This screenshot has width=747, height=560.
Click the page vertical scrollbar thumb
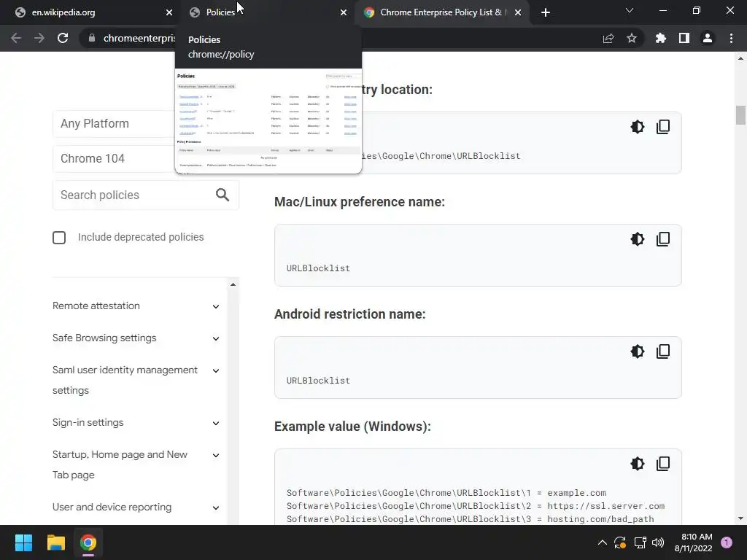click(740, 115)
